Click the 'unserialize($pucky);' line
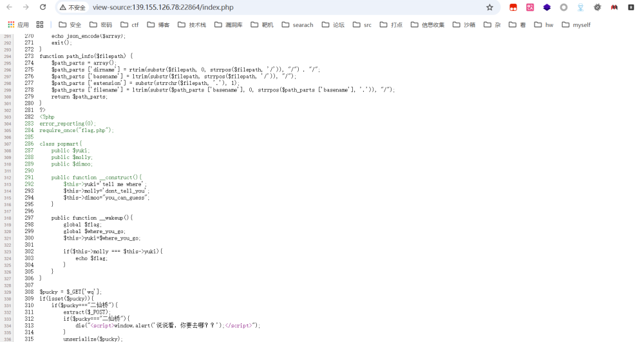 pyautogui.click(x=93, y=339)
